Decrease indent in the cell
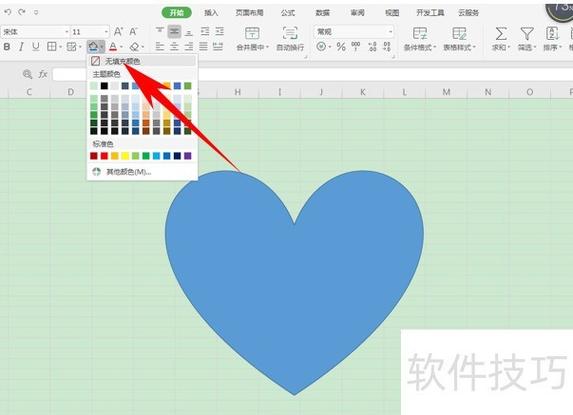Viewport: 573px width, 415px height. click(205, 31)
